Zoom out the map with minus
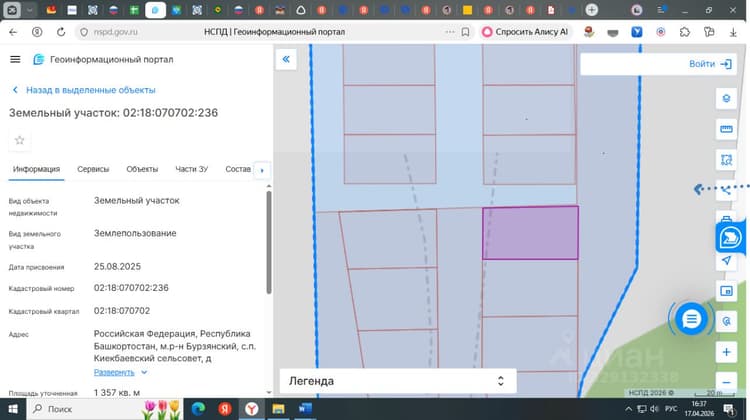The width and height of the screenshot is (750, 420). [x=726, y=382]
